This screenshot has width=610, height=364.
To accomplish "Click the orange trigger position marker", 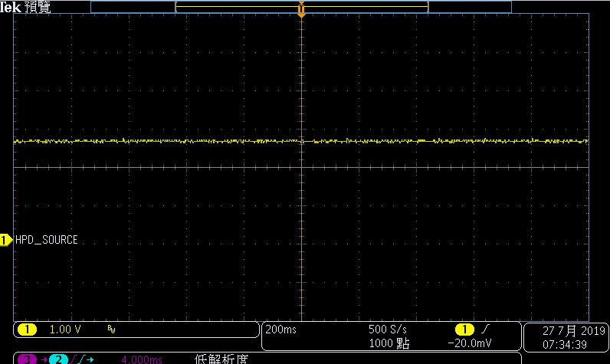I will [301, 9].
